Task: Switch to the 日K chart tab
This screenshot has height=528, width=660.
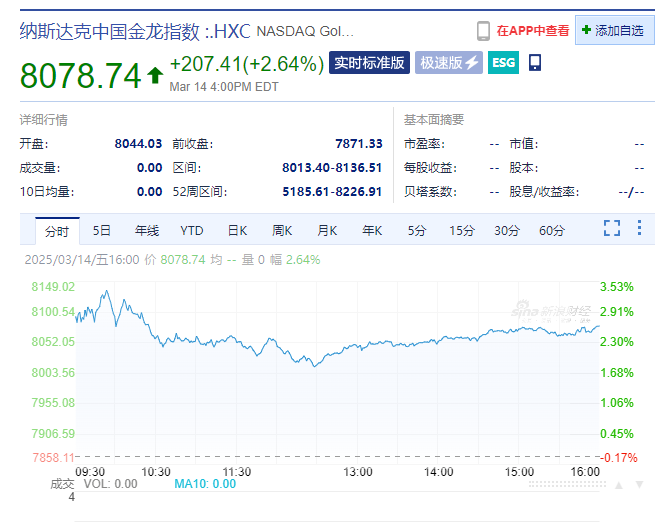Action: [236, 231]
